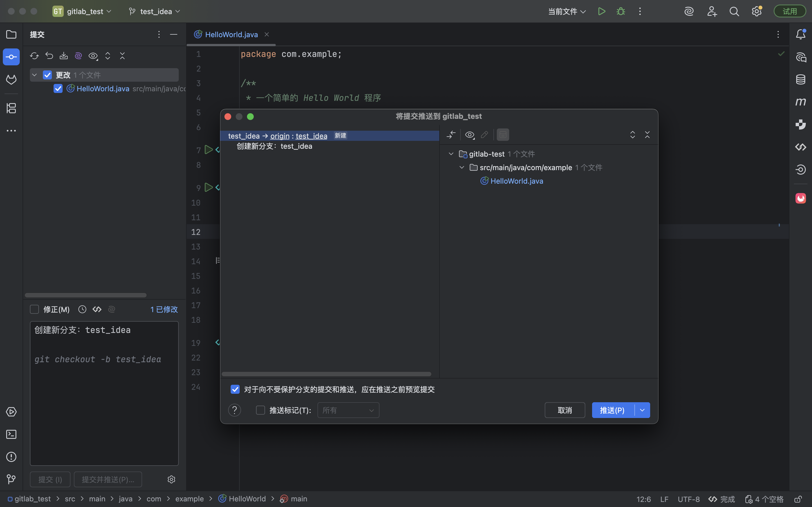Open the Database tool window icon
Viewport: 812px width, 507px height.
[801, 79]
